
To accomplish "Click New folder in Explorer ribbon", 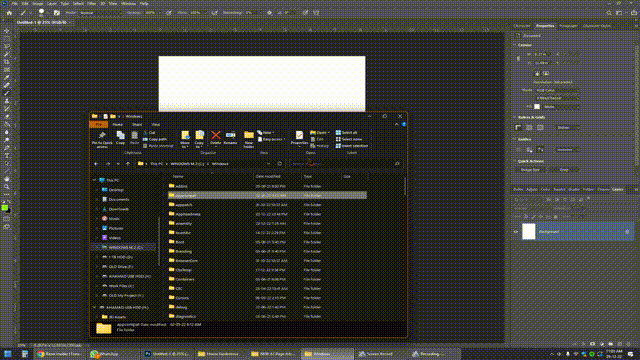I will (x=249, y=139).
